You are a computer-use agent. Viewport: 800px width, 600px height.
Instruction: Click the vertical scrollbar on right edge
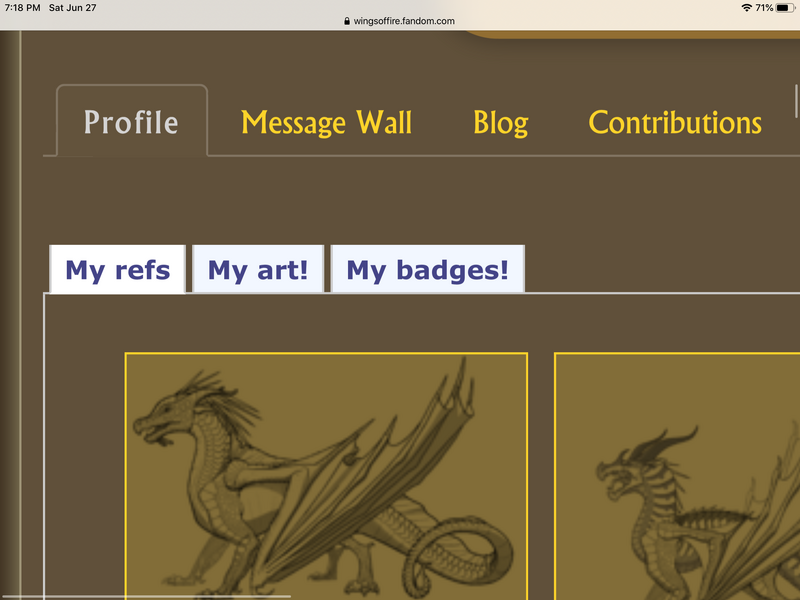(x=796, y=101)
